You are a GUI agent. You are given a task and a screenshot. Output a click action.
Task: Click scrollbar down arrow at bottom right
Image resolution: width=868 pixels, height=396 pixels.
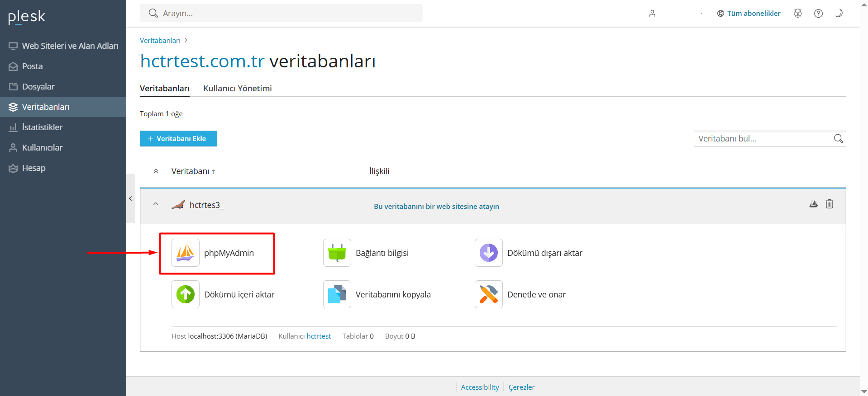click(x=863, y=391)
